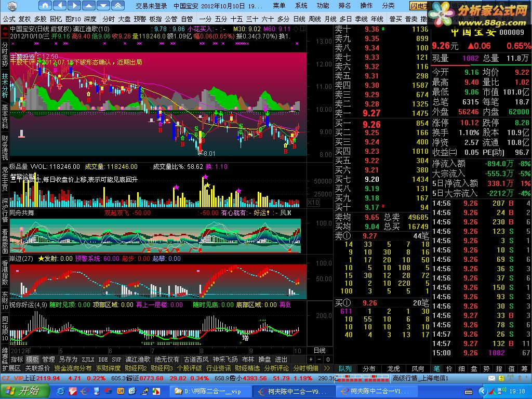Click the reset 0 button under chart

(x=328, y=360)
